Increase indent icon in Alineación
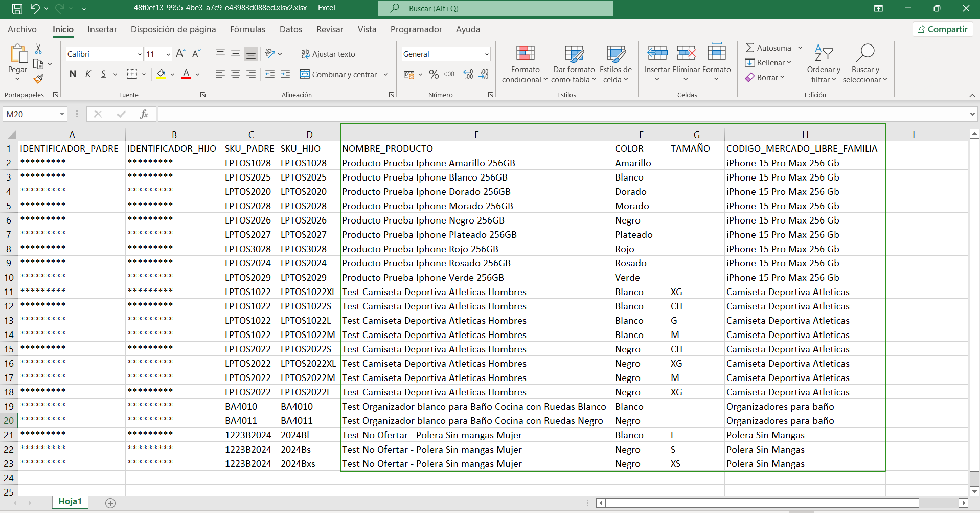 [x=285, y=74]
